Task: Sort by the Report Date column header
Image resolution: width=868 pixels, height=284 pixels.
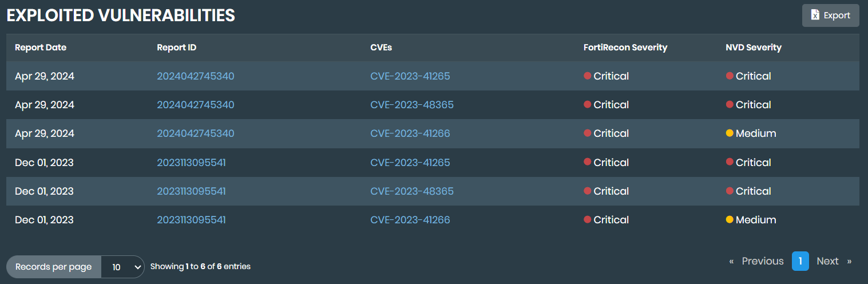Action: click(41, 48)
